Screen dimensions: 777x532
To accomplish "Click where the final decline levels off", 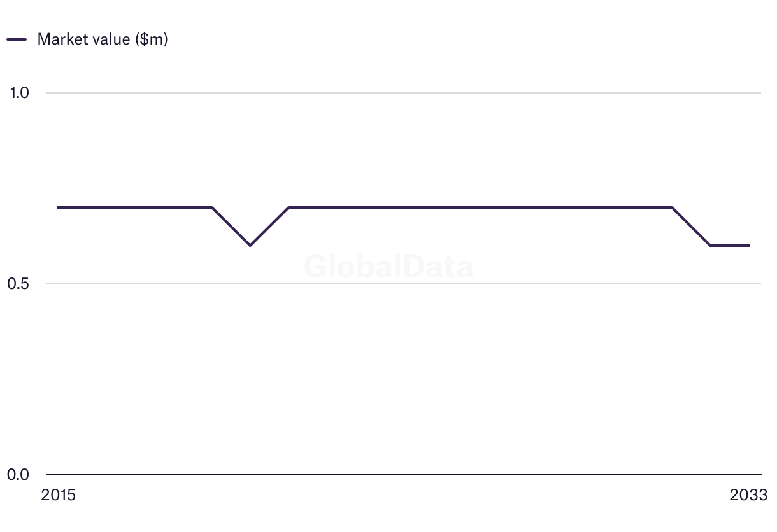I will coord(711,246).
